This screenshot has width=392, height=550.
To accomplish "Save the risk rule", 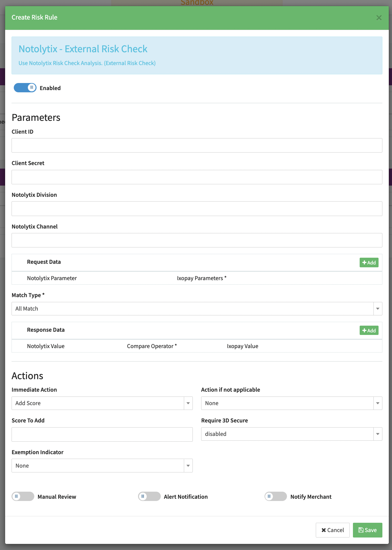I will click(367, 530).
